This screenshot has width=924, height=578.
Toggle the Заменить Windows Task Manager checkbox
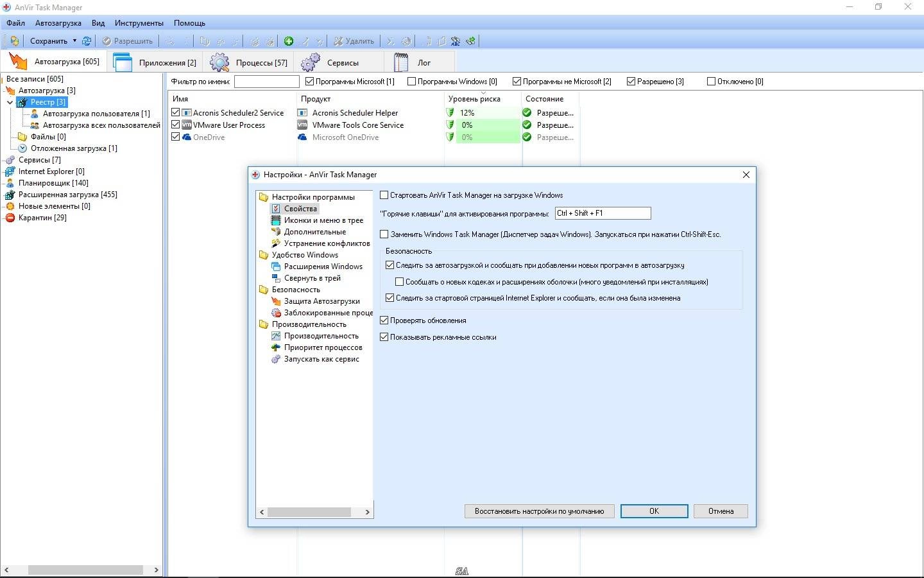[x=384, y=234]
